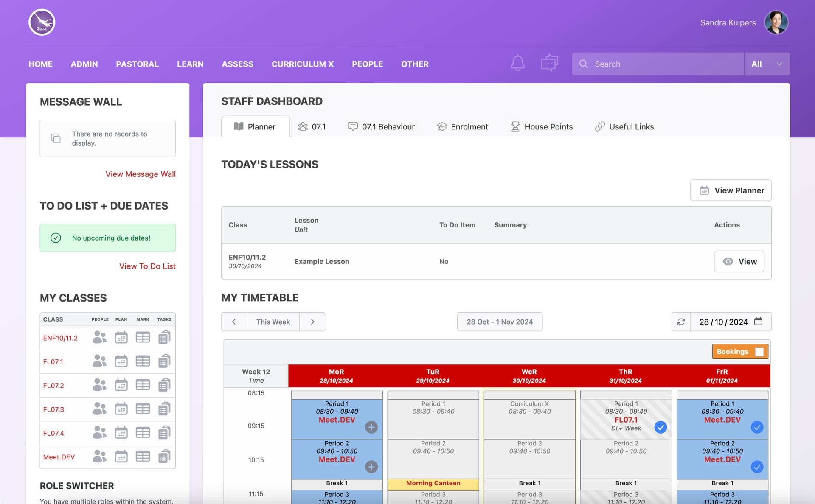Go to previous week in timetable
Viewport: 815px width, 504px height.
(234, 322)
